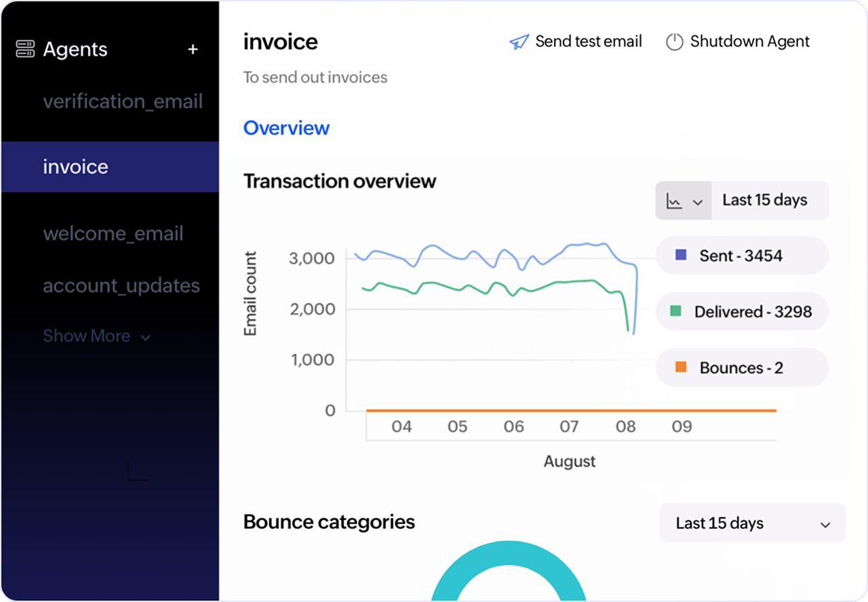The image size is (868, 602).
Task: Add a new agent with plus icon
Action: point(193,49)
